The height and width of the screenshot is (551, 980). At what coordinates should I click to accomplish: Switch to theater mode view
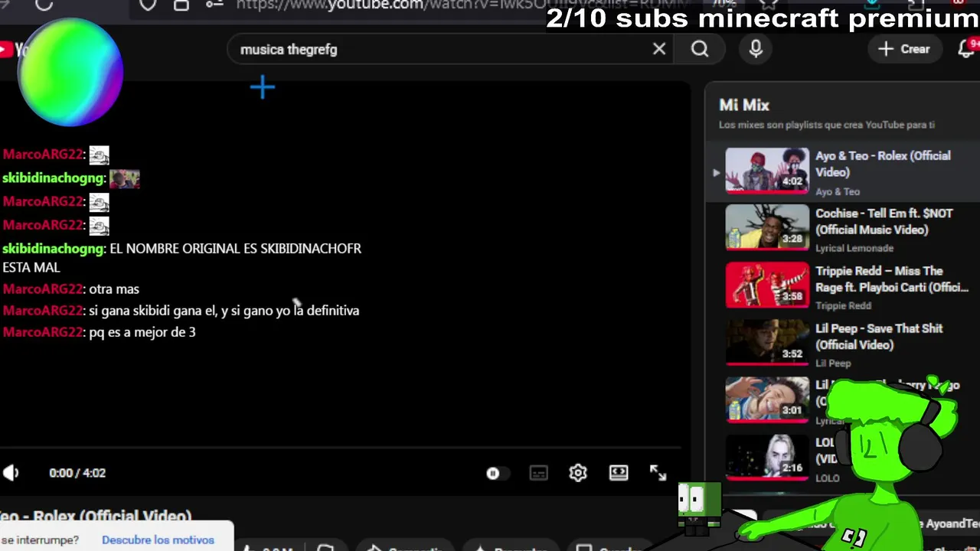pos(619,473)
